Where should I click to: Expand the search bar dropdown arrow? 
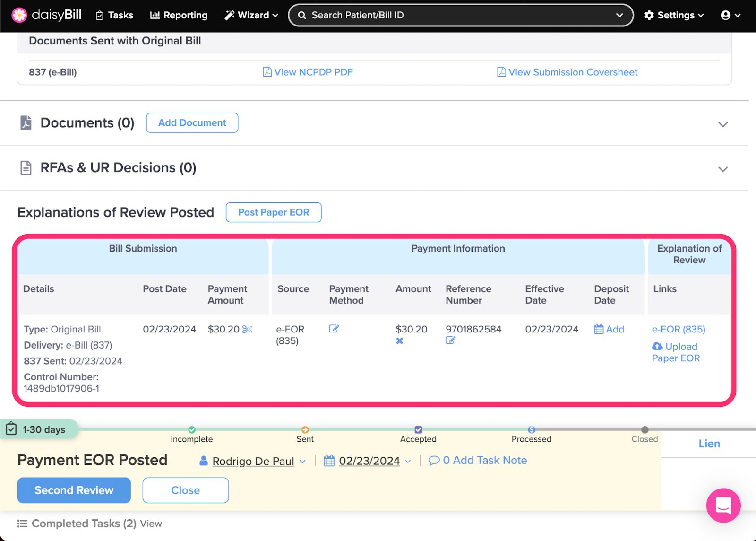(x=619, y=15)
